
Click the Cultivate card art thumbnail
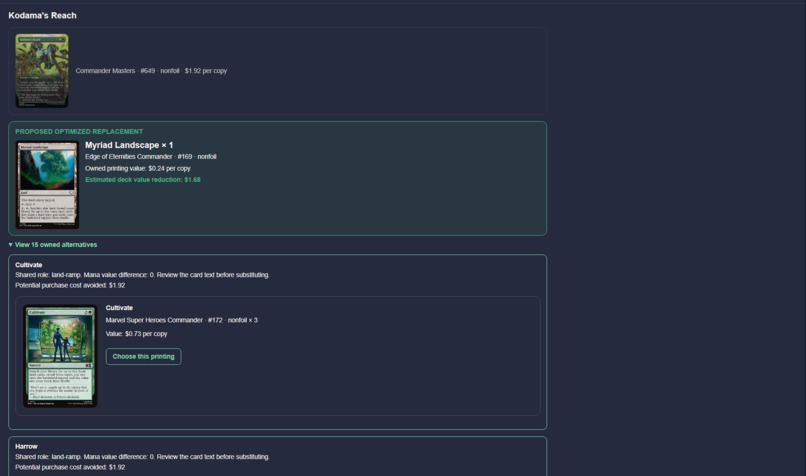pyautogui.click(x=60, y=356)
